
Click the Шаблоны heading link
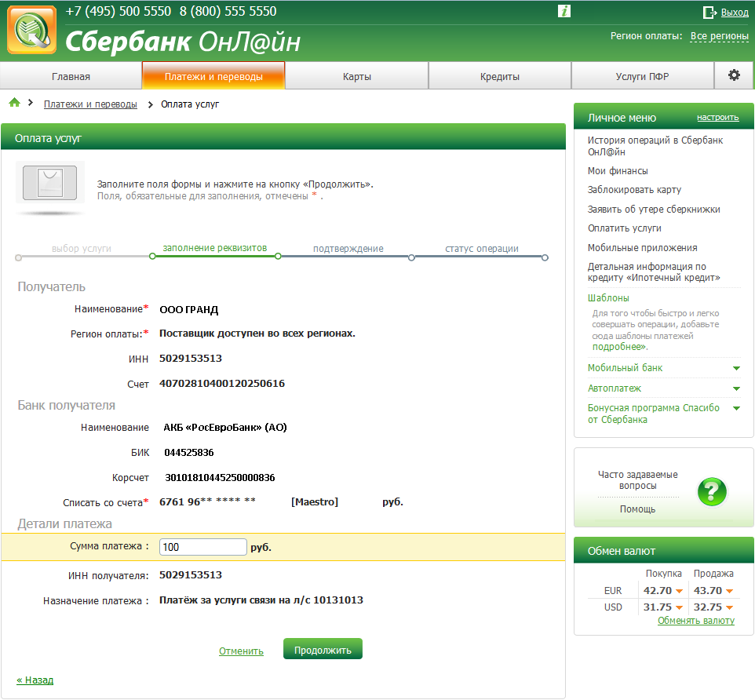point(608,298)
